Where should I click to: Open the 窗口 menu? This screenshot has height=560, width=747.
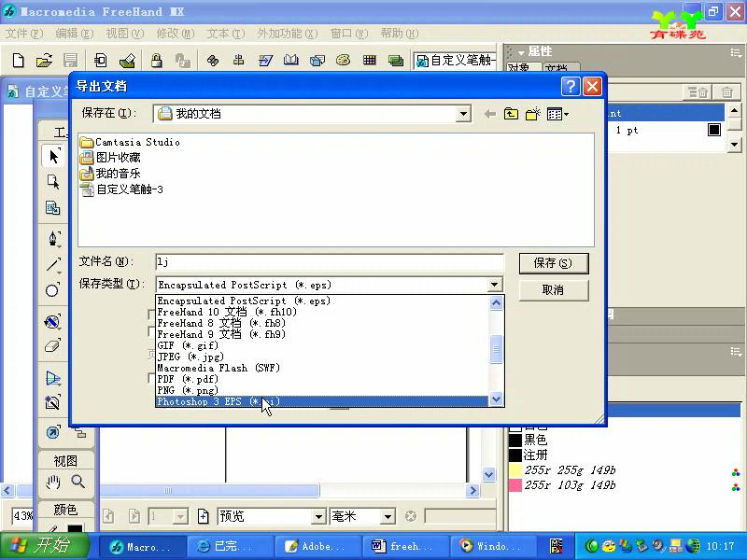click(x=349, y=34)
